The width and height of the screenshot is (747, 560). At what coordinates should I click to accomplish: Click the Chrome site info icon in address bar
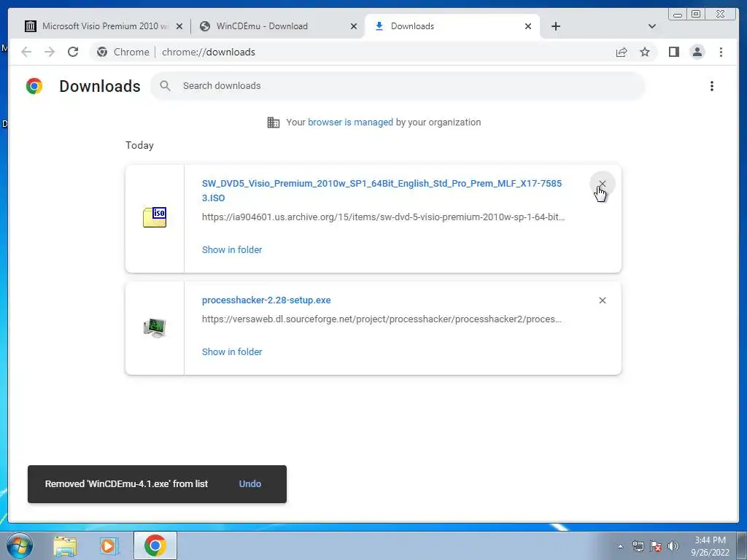tap(102, 52)
